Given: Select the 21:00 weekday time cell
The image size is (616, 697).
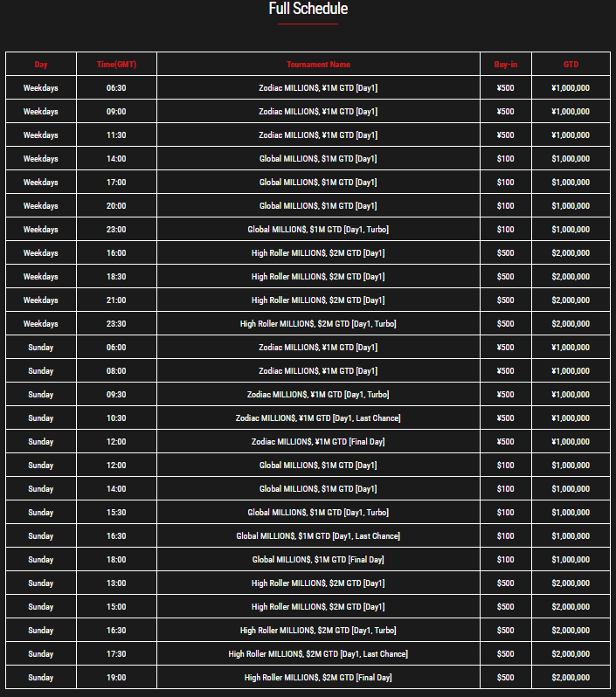Looking at the screenshot, I should [x=116, y=300].
